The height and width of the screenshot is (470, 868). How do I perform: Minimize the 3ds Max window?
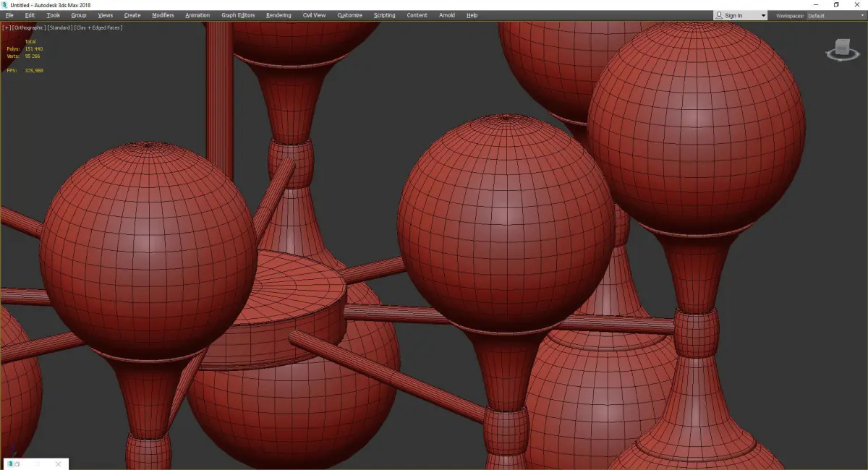point(817,4)
